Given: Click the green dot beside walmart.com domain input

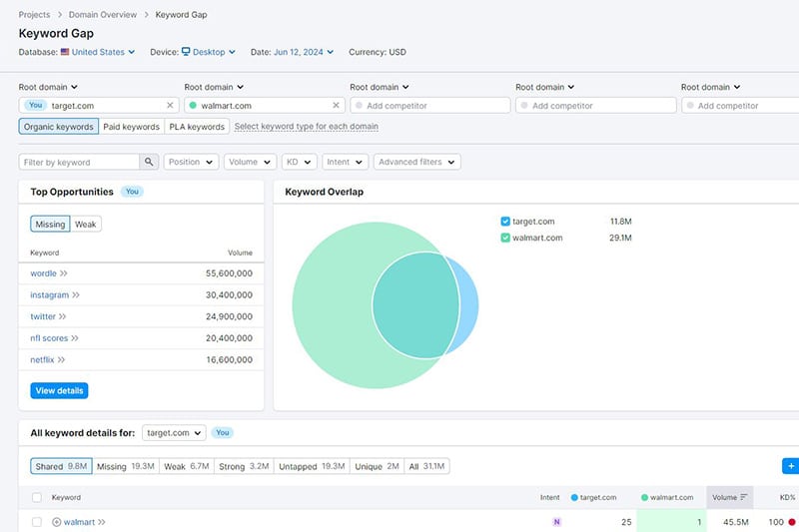Looking at the screenshot, I should click(x=193, y=106).
